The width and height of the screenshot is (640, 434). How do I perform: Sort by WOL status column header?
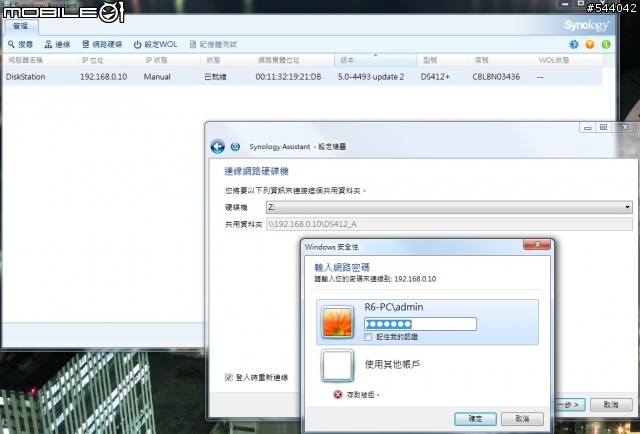[x=567, y=60]
